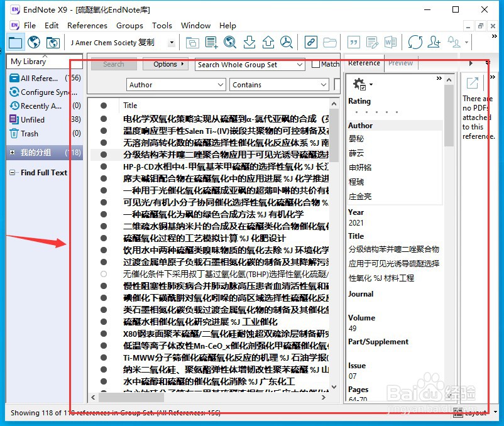Open the J Amer Chem Society style dropdown

coord(172,42)
